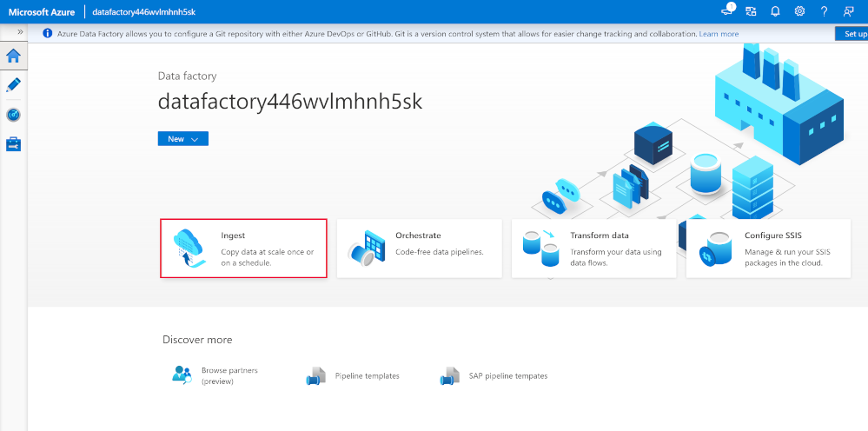Open the settings gear
This screenshot has width=868, height=431.
(x=799, y=11)
